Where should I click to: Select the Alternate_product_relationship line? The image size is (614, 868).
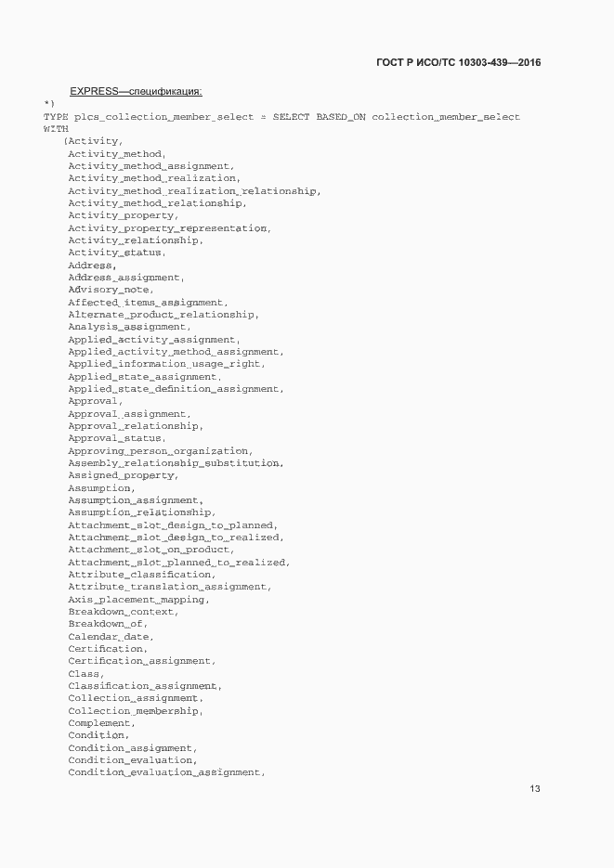163,315
